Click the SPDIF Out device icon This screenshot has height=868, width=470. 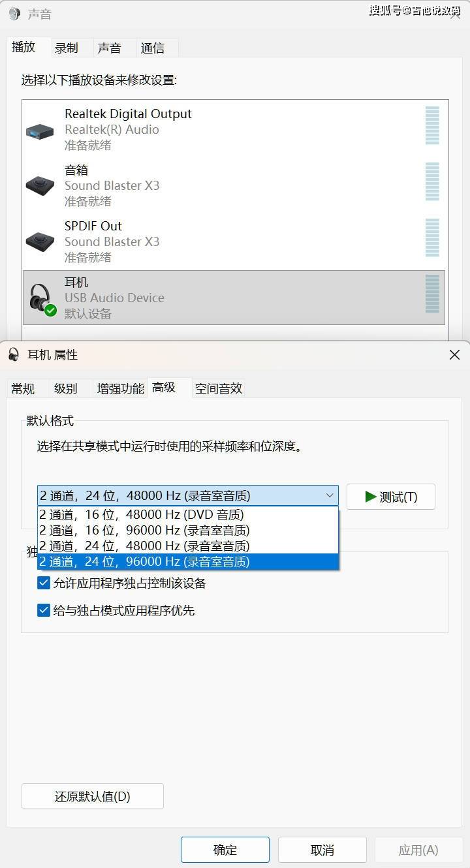[40, 241]
